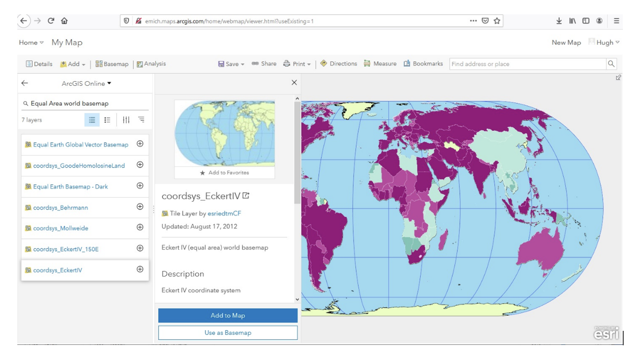Screen dimensions: 638x364
Task: Add Equal Earth Basemap - Dark layer
Action: point(140,186)
